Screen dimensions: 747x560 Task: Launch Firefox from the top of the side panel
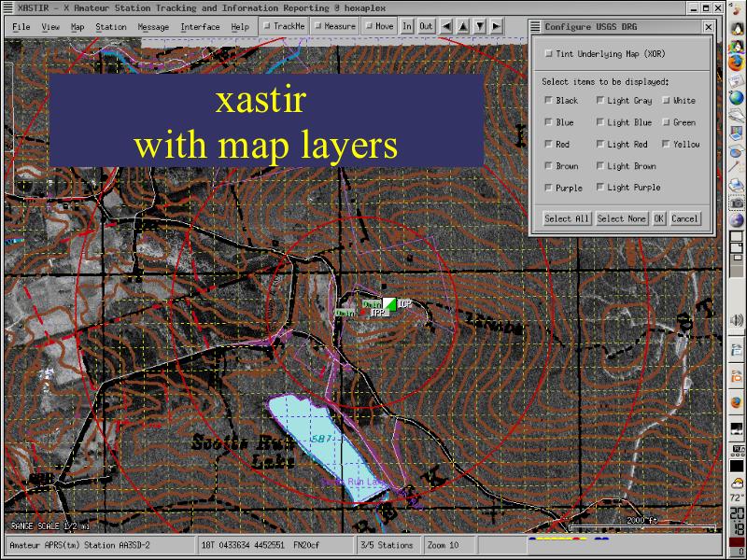click(737, 63)
